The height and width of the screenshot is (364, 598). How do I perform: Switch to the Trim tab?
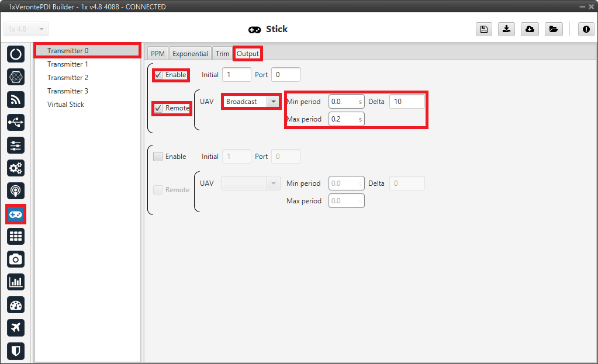222,54
